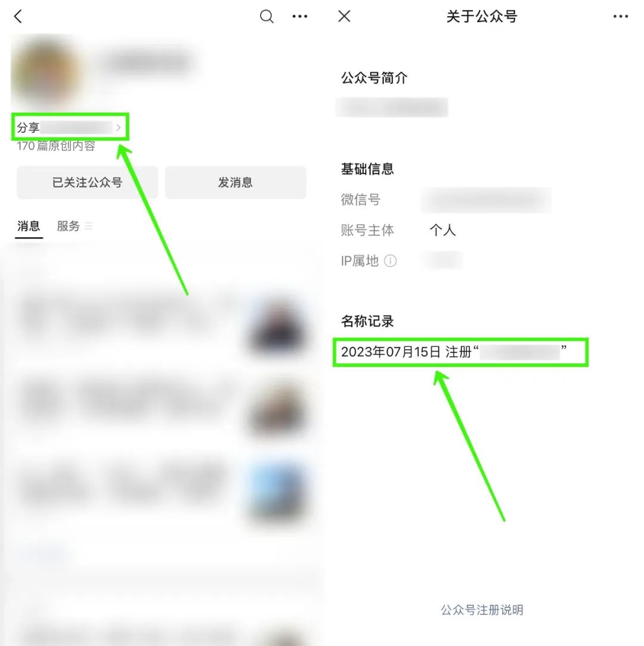Open search via the magnifier icon
The image size is (644, 646).
[x=267, y=17]
